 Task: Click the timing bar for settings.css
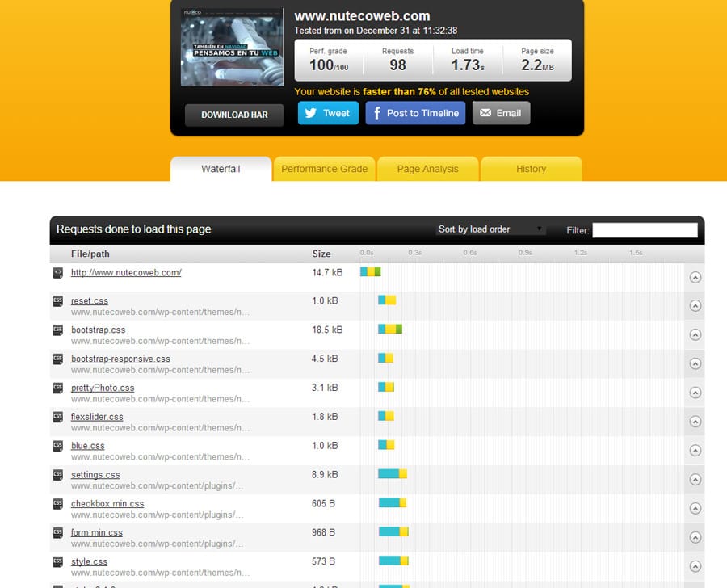click(393, 474)
